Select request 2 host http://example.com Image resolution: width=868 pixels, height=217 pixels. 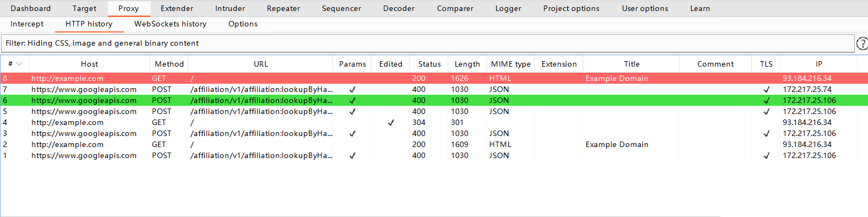coord(67,144)
